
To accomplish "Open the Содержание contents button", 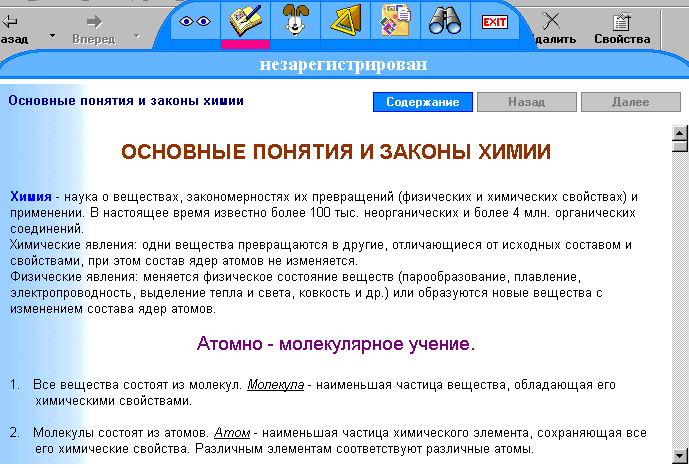I will point(422,102).
